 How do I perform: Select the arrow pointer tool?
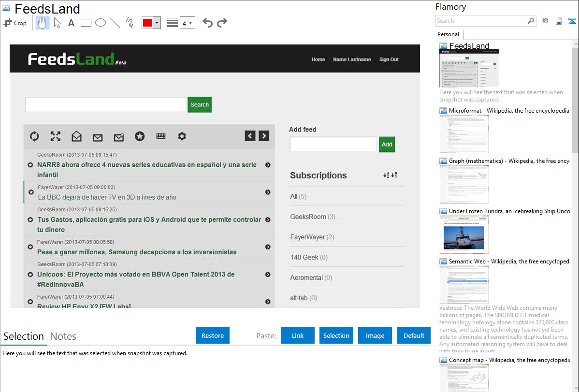point(57,23)
